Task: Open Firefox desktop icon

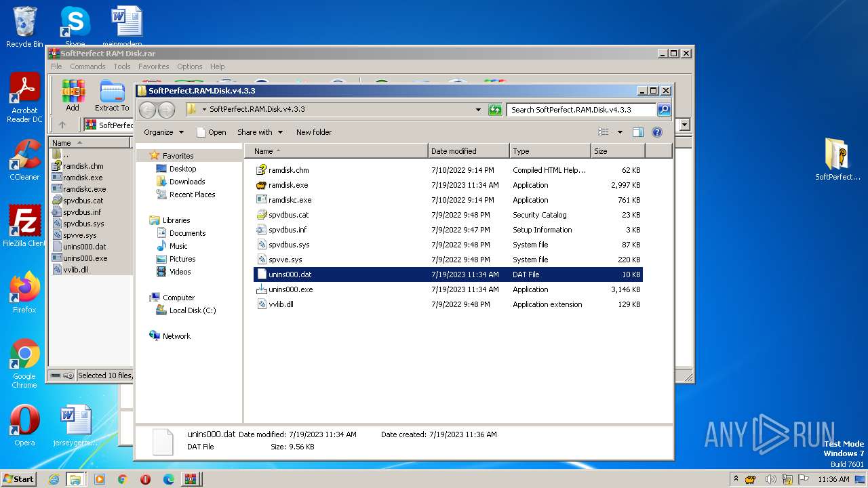Action: 24,292
